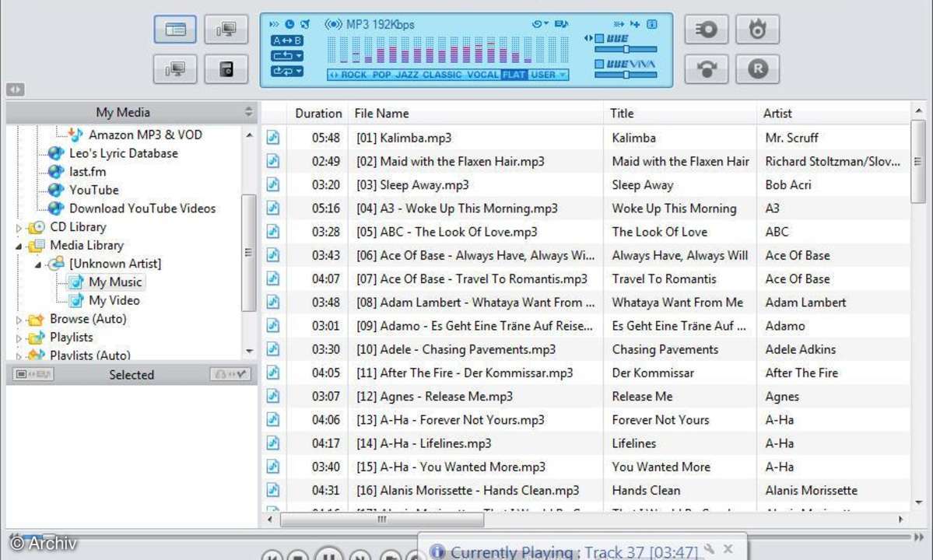933x560 pixels.
Task: Click the info icon beside Currently Playing
Action: click(x=437, y=551)
